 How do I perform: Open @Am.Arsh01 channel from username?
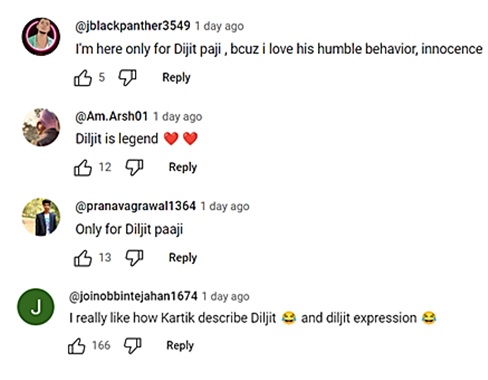pyautogui.click(x=112, y=116)
